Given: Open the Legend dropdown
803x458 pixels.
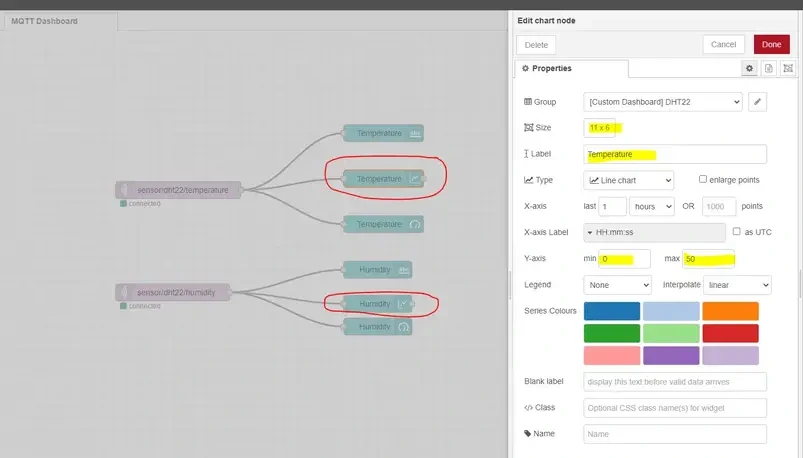Looking at the screenshot, I should click(617, 285).
